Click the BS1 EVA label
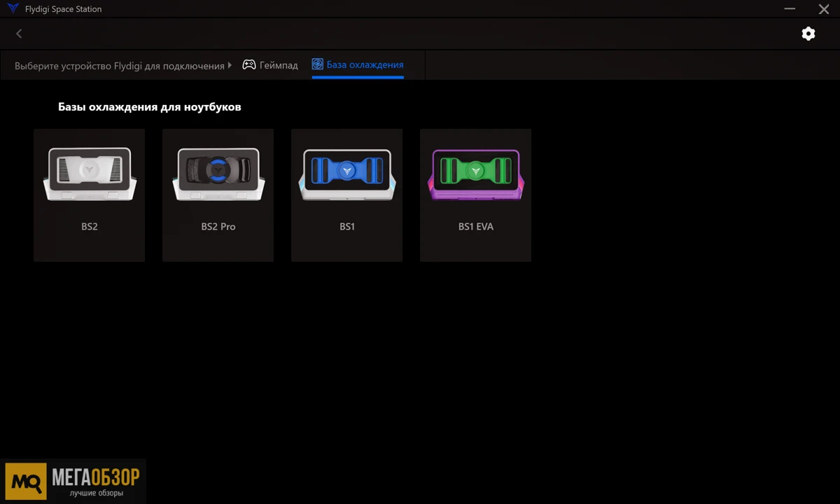The width and height of the screenshot is (840, 504). coord(476,227)
